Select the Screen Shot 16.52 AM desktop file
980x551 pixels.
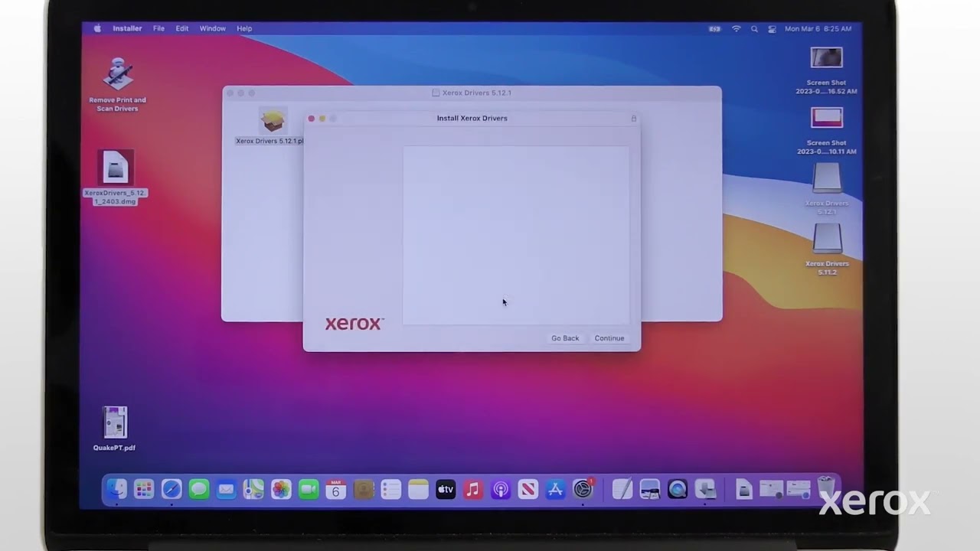827,70
